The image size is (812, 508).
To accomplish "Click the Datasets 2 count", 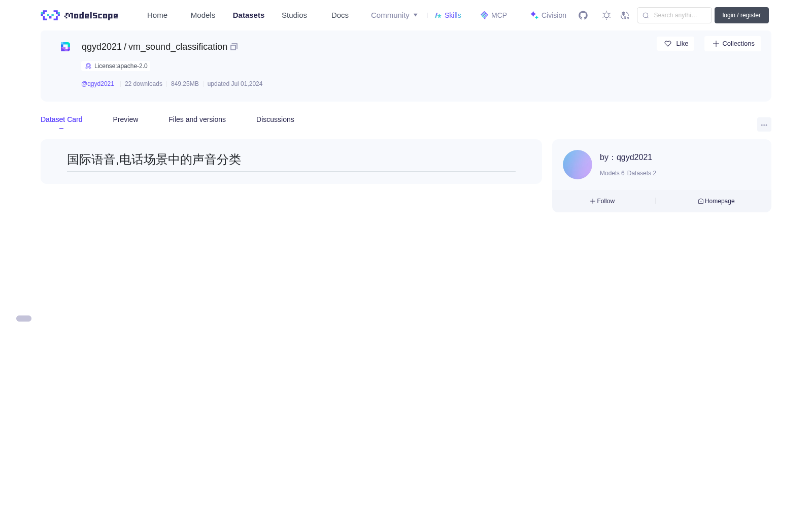I will [x=641, y=173].
